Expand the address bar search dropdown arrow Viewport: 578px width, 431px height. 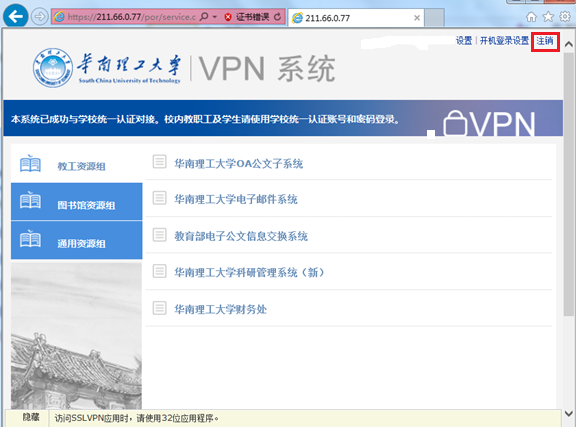tap(215, 17)
